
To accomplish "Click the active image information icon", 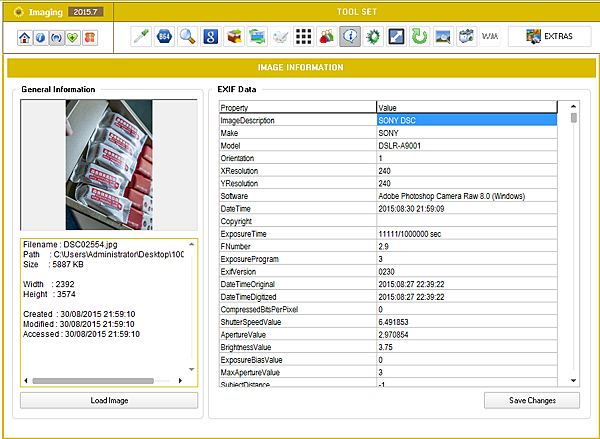I will (x=350, y=36).
